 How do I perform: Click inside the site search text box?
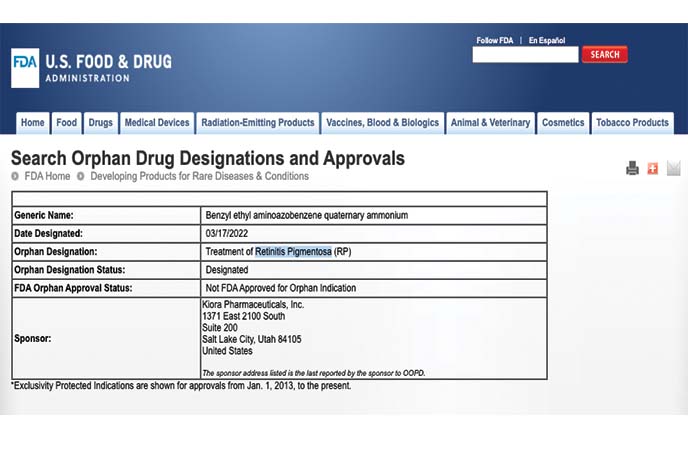click(525, 55)
